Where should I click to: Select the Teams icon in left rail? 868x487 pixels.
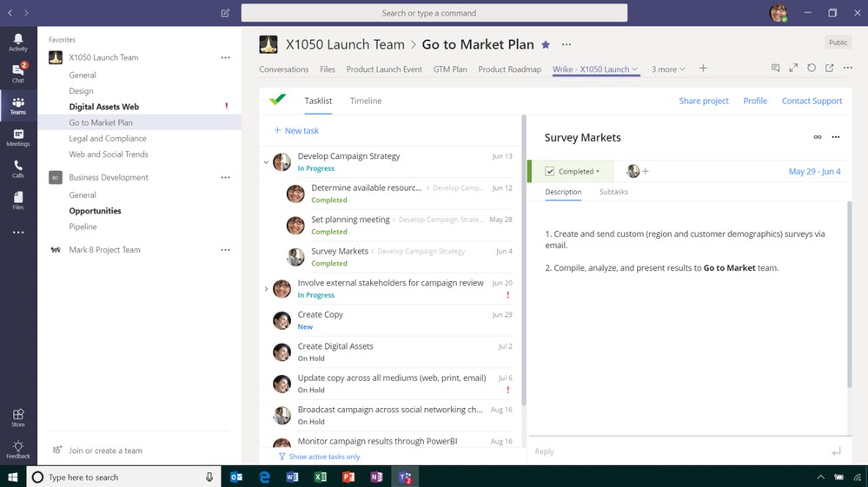pos(17,106)
